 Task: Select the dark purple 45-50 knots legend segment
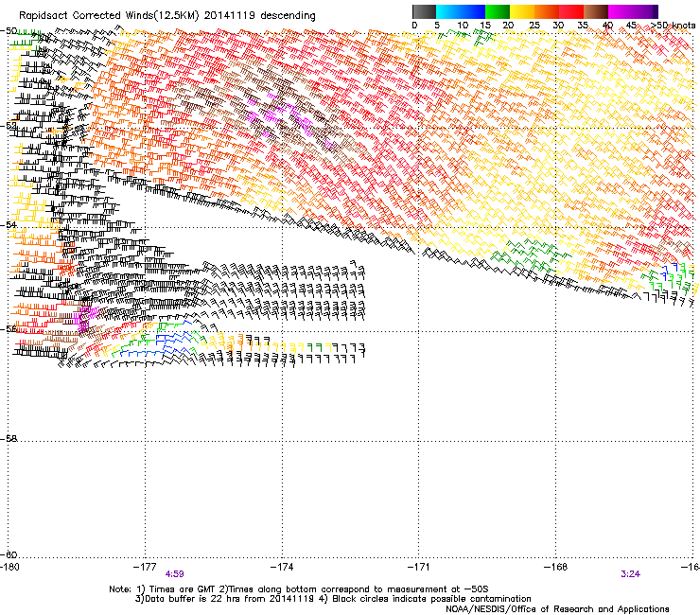tap(645, 11)
